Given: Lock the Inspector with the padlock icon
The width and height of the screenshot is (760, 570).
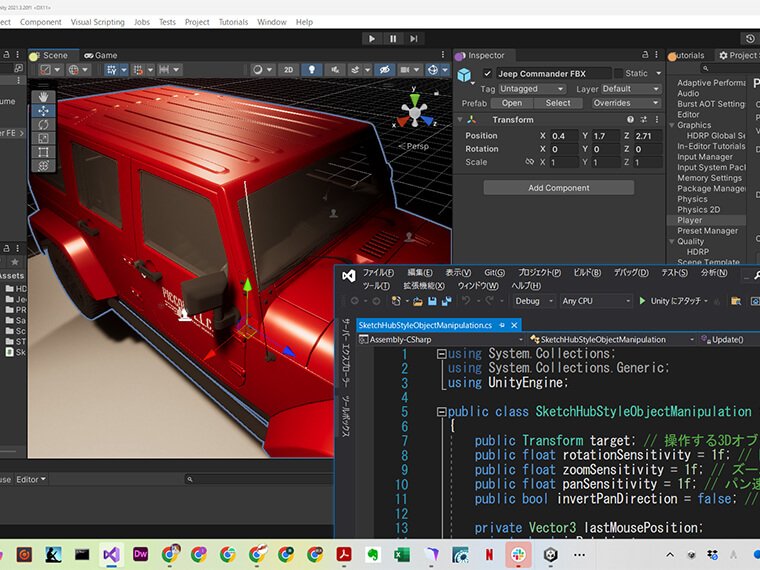Looking at the screenshot, I should [x=645, y=55].
